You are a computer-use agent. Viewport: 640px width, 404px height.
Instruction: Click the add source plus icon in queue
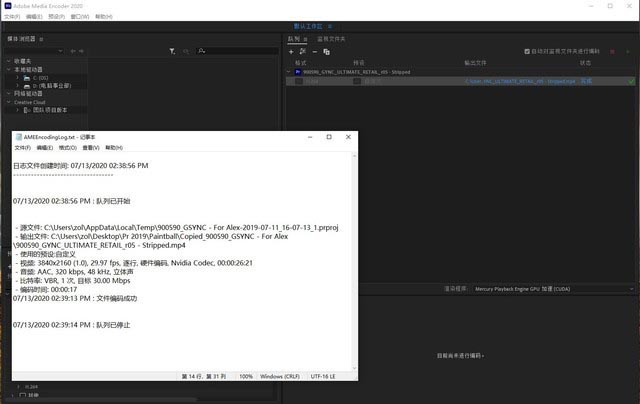(x=291, y=52)
